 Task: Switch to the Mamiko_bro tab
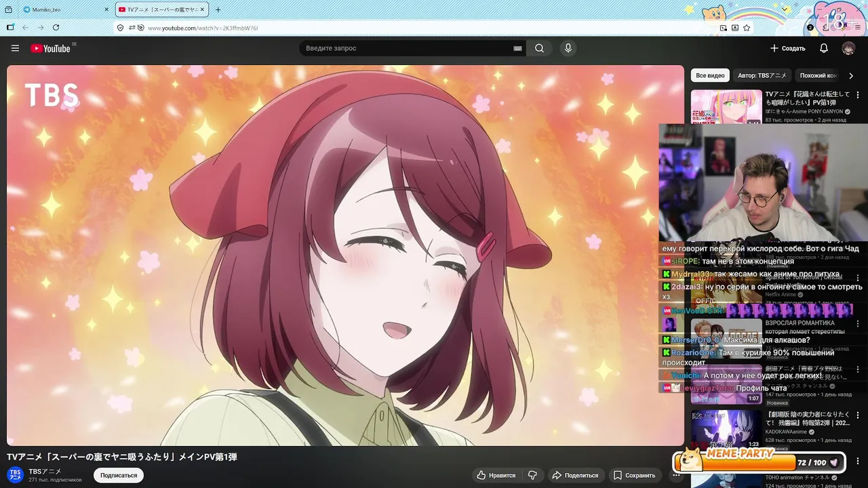(x=66, y=9)
